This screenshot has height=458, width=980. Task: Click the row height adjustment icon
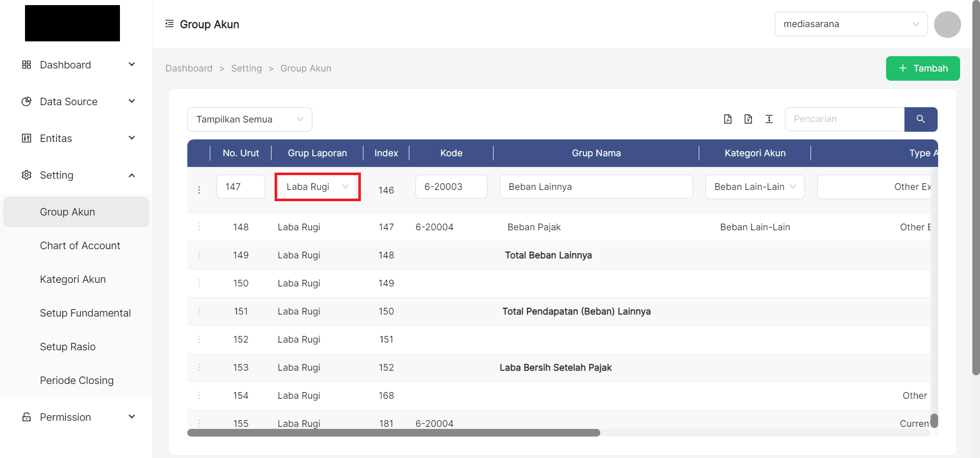click(769, 119)
